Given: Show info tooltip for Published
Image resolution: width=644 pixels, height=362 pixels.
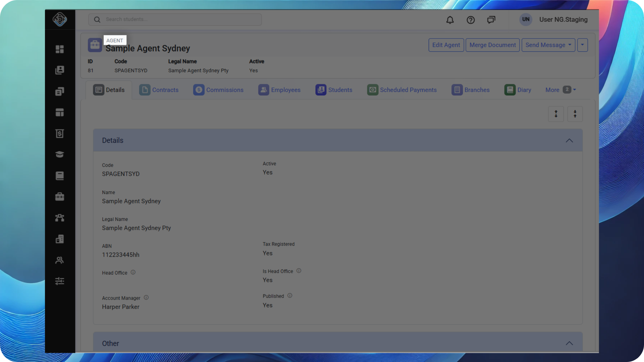Looking at the screenshot, I should (290, 296).
